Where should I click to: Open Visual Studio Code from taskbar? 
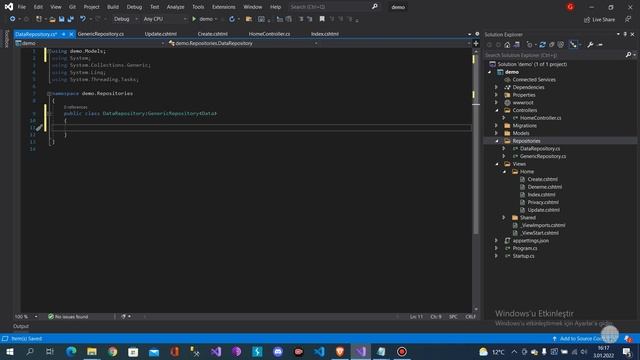319,351
